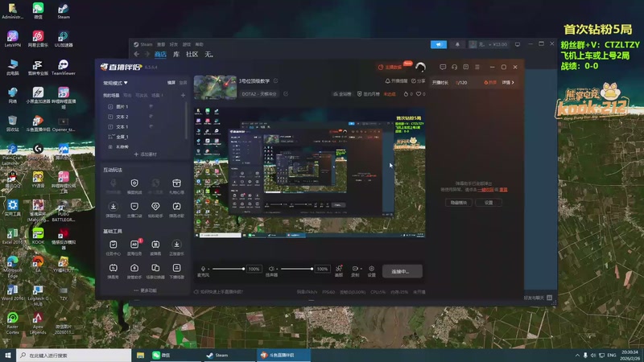Open the 弹幕点歌 song request tool

tap(176, 209)
